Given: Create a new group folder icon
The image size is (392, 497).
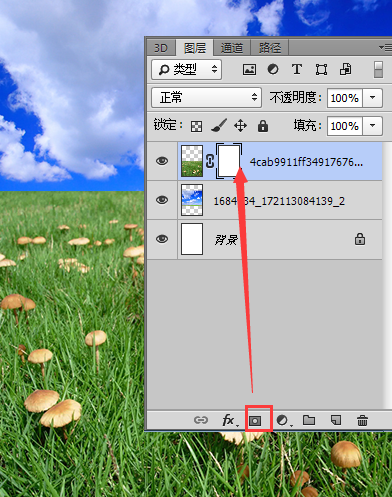Looking at the screenshot, I should 309,420.
